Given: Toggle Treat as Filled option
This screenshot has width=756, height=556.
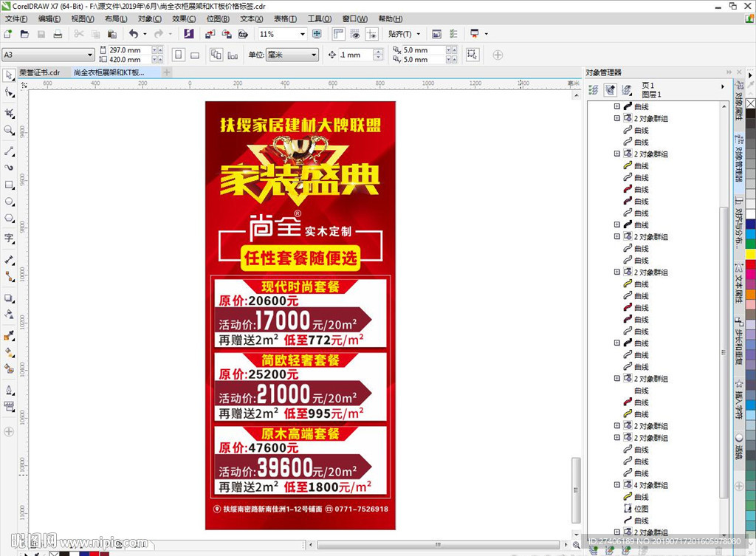Looking at the screenshot, I should [x=472, y=55].
